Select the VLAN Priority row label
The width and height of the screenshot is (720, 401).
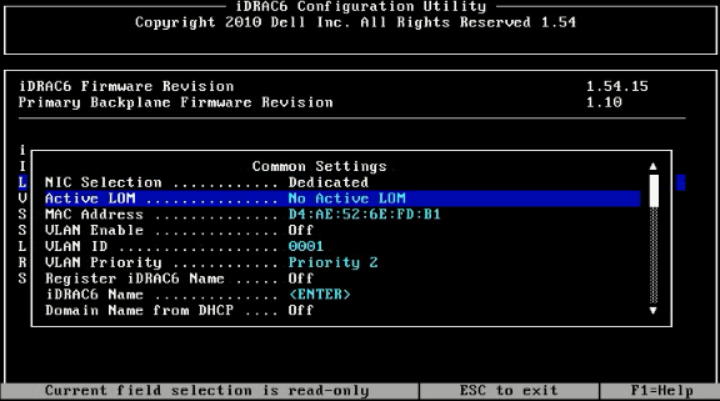coord(103,262)
